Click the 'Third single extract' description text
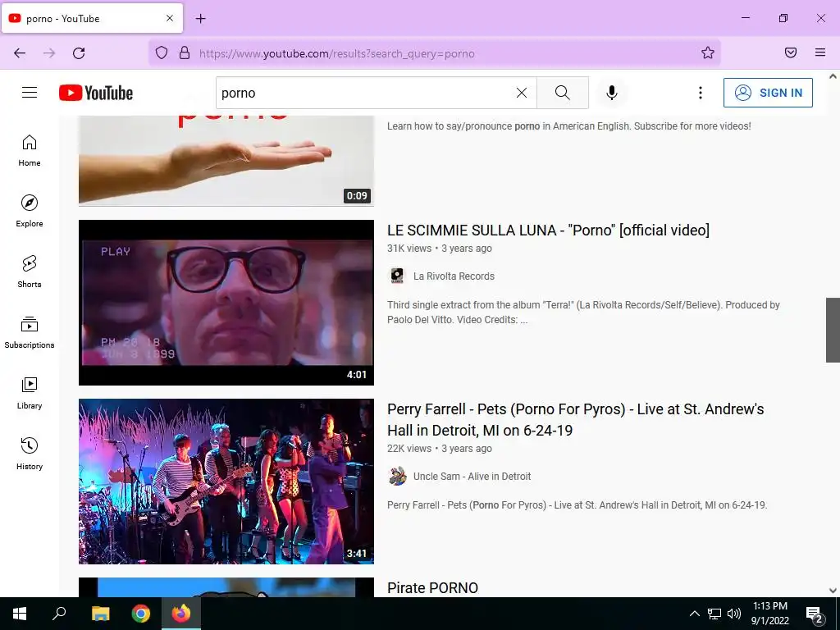Viewport: 840px width, 630px height. 583,313
